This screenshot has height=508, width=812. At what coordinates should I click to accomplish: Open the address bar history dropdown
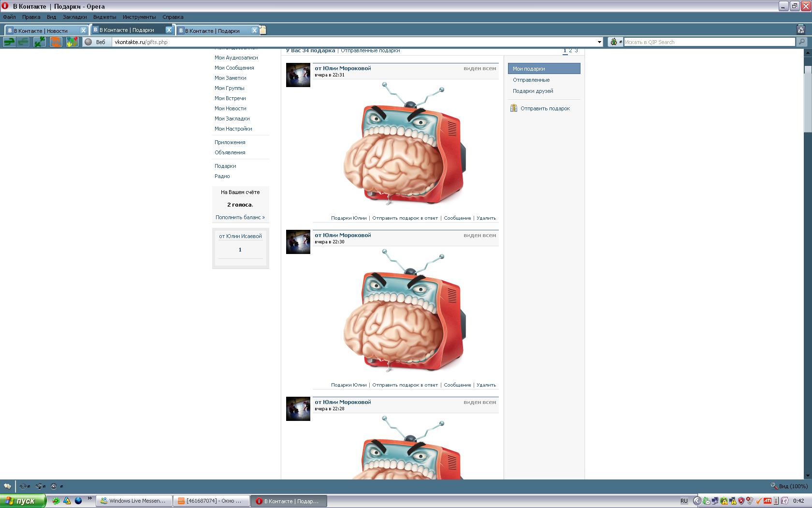[x=599, y=42]
